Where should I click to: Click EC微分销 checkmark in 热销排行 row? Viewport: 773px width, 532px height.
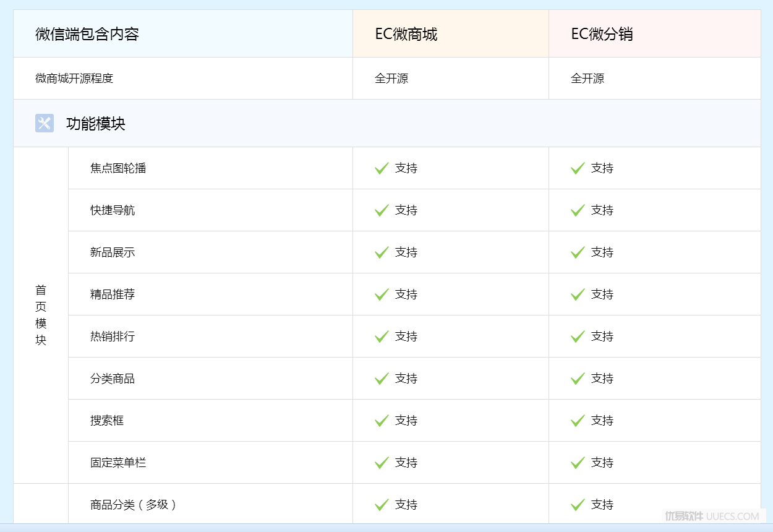578,337
